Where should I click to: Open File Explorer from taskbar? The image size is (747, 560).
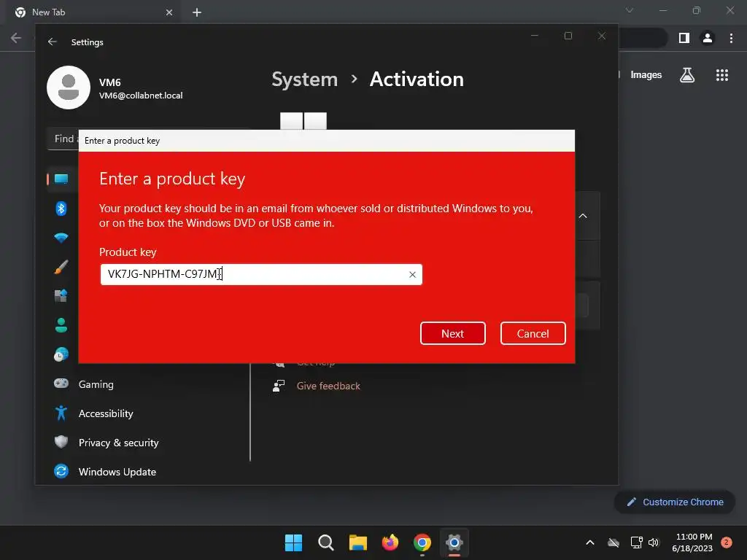(x=357, y=542)
